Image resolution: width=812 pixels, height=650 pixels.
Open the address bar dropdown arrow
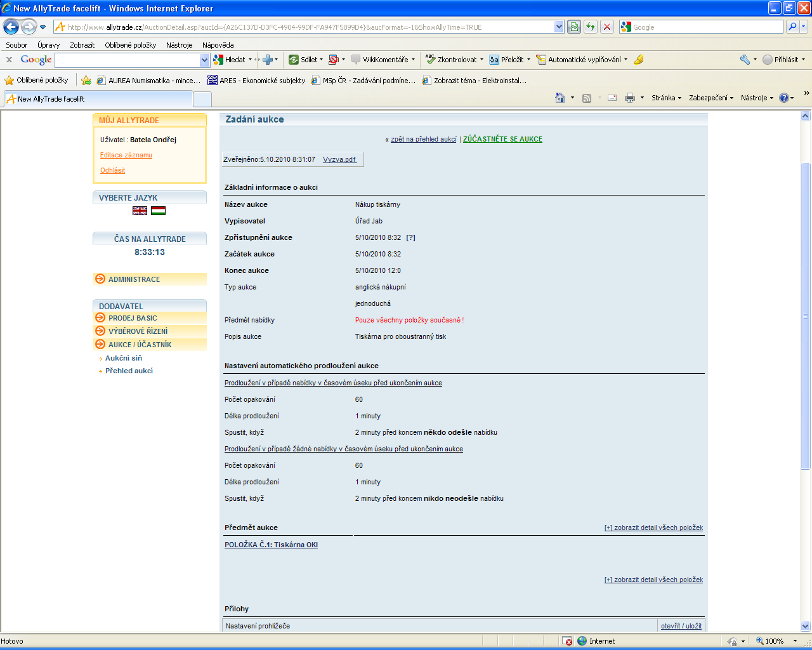[559, 27]
